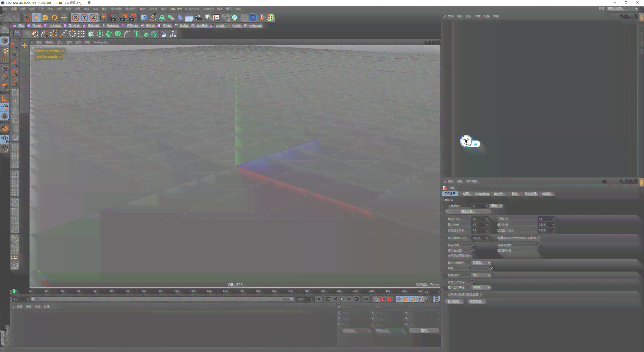This screenshot has width=644, height=352.
Task: Add a blue cube primitive
Action: (x=144, y=18)
